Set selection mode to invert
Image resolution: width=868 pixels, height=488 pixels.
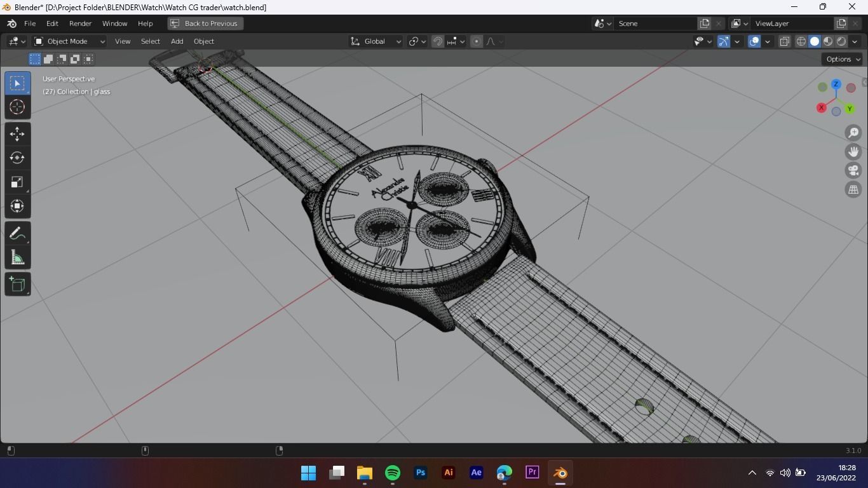coord(75,59)
